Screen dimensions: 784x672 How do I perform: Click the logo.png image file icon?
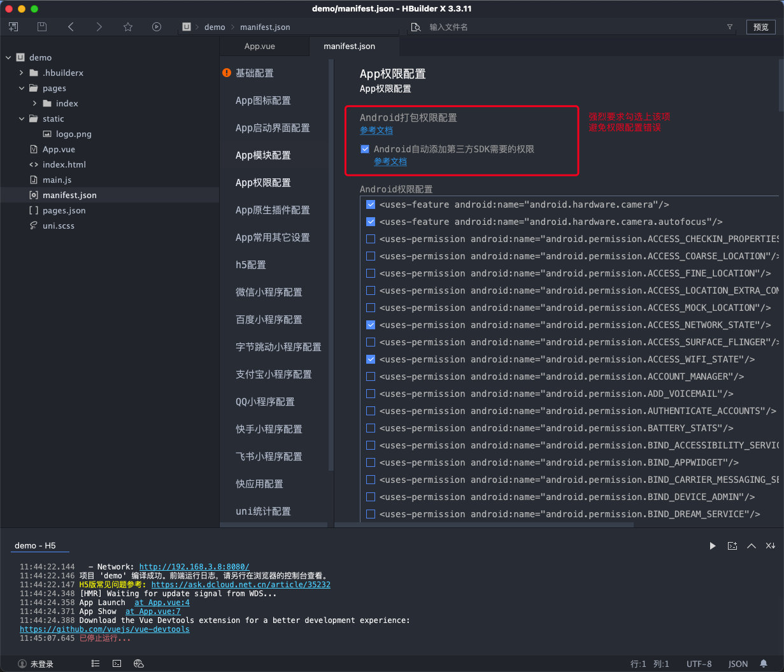click(x=47, y=134)
